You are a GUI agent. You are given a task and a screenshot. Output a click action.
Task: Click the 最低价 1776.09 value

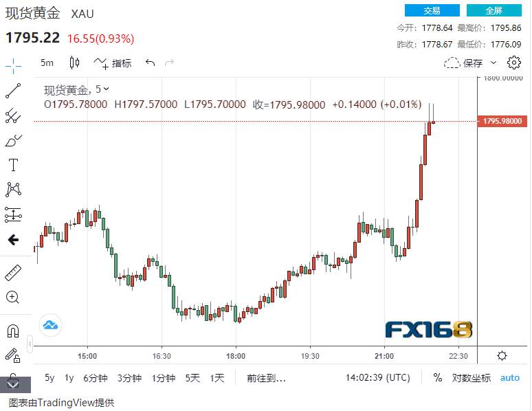click(x=505, y=45)
